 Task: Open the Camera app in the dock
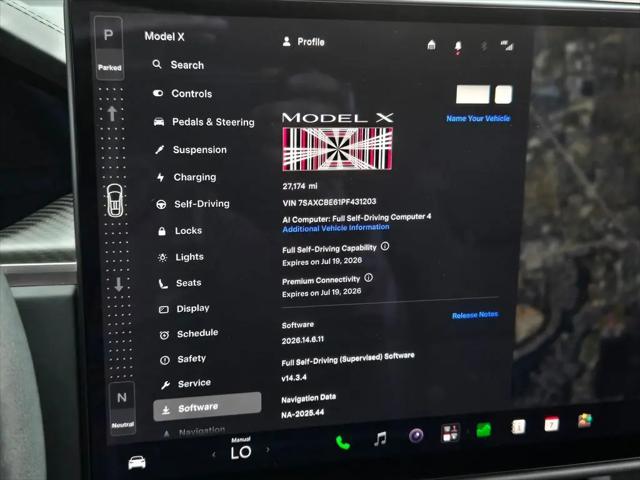416,436
